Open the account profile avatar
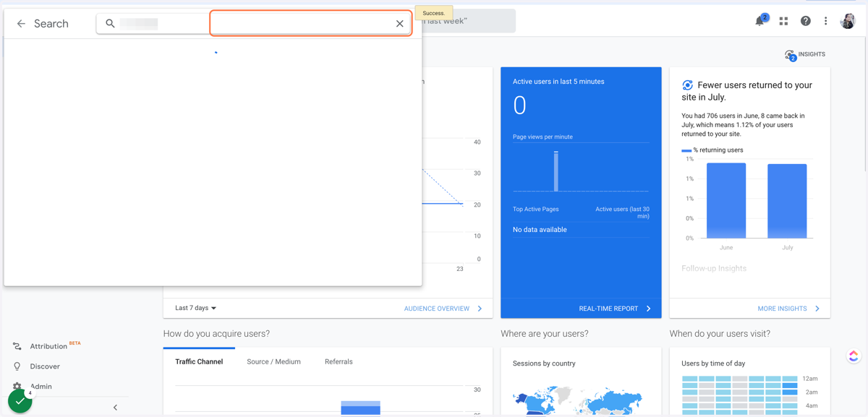Image resolution: width=868 pixels, height=417 pixels. [848, 21]
